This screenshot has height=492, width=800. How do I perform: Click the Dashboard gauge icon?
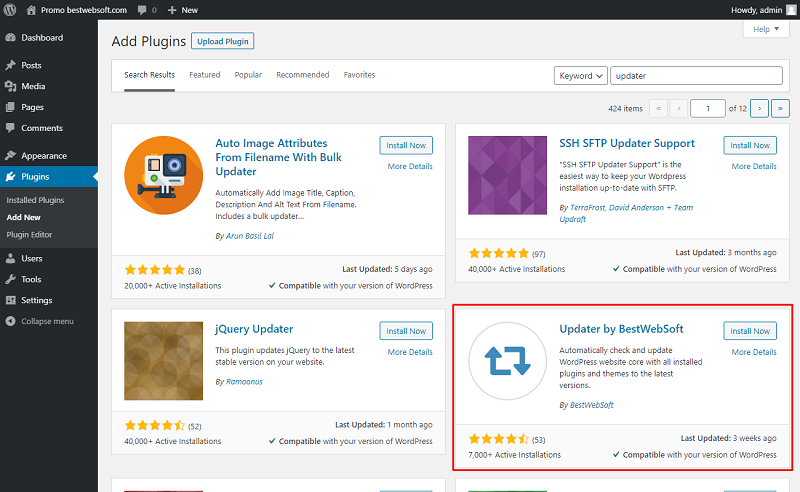click(10, 38)
